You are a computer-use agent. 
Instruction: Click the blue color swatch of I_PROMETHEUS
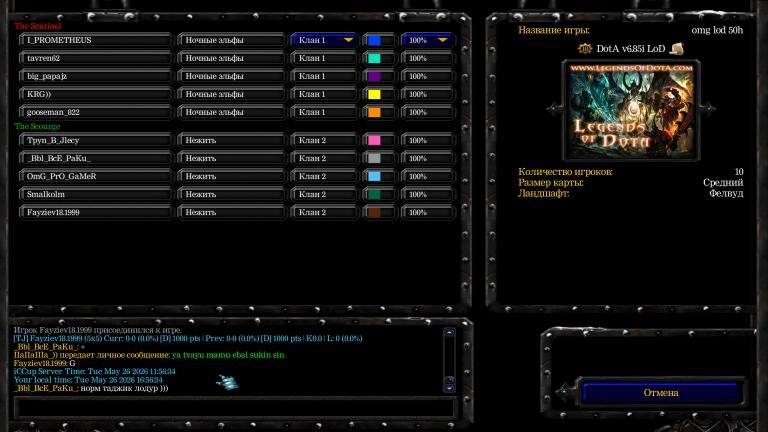pyautogui.click(x=374, y=40)
